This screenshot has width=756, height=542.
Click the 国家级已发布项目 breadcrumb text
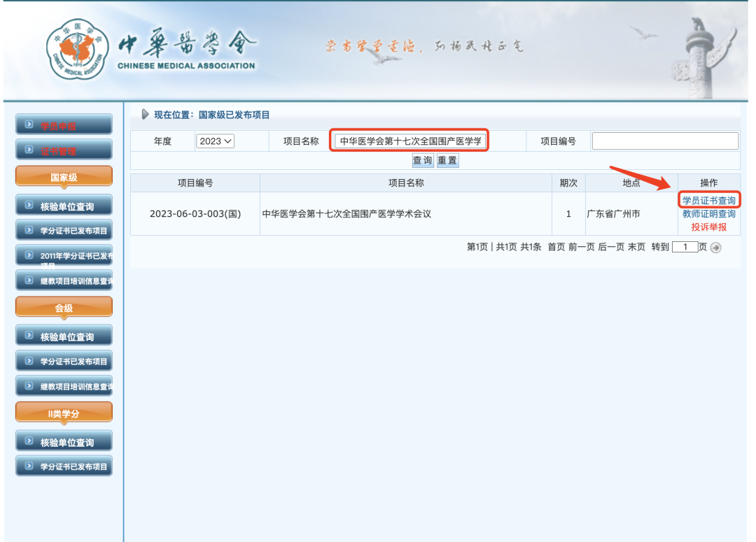234,115
